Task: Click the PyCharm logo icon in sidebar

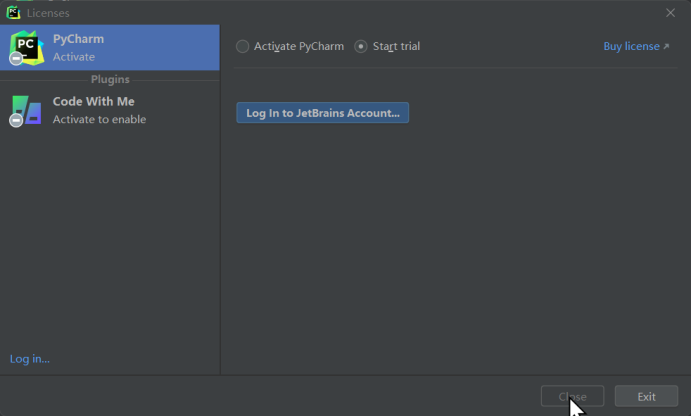Action: (x=26, y=48)
